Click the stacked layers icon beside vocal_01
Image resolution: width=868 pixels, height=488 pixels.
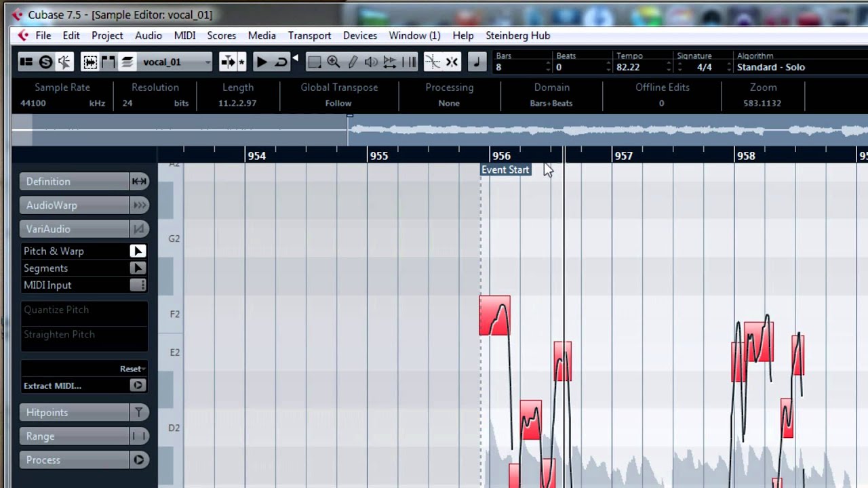[x=126, y=62]
